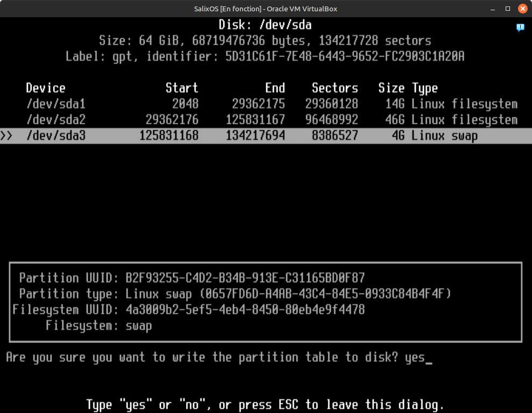This screenshot has height=413, width=532.
Task: Click the highlighted /dev/sda3 swap row
Action: (266, 136)
